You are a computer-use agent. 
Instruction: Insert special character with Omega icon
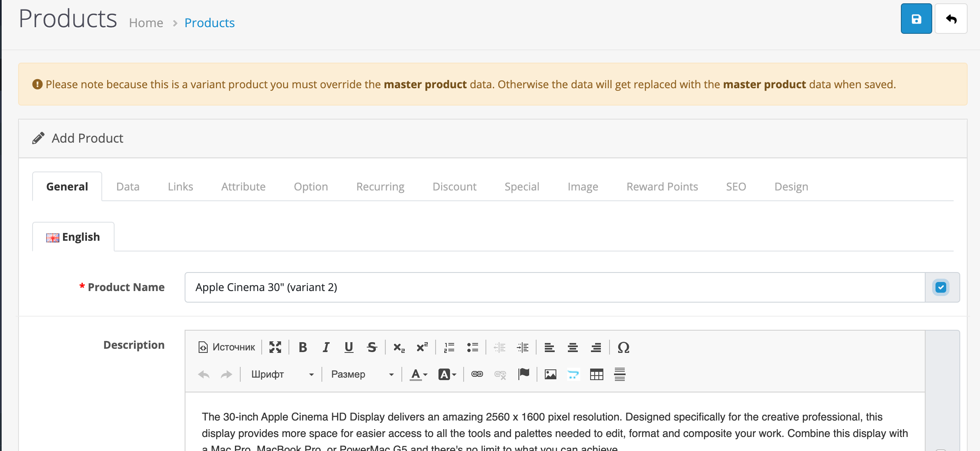[623, 348]
